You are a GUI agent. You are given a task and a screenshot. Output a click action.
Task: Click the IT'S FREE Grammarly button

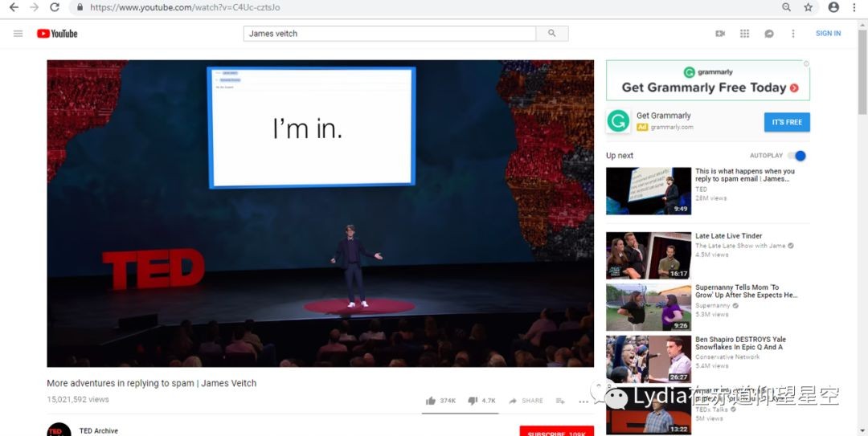[787, 122]
